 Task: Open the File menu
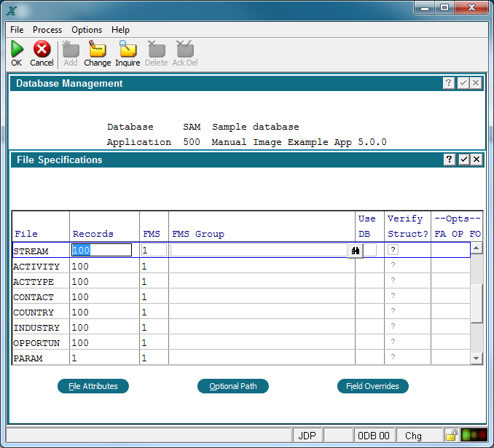click(x=17, y=30)
